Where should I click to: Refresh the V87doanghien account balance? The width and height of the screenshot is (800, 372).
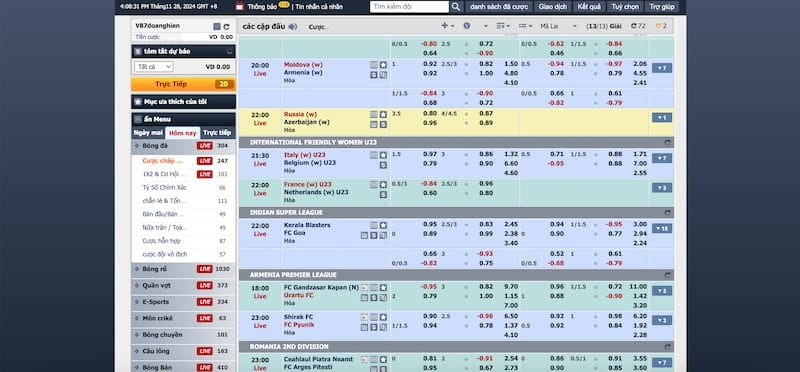227,27
